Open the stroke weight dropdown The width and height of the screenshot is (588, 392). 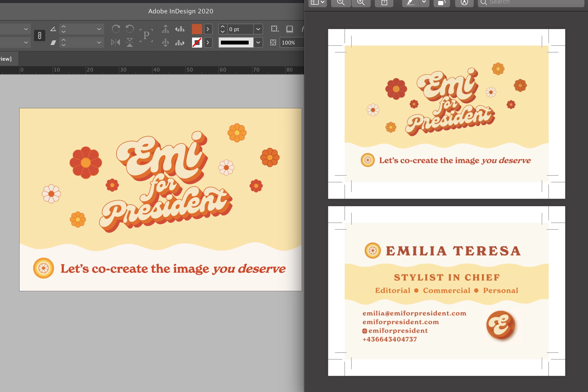(258, 29)
